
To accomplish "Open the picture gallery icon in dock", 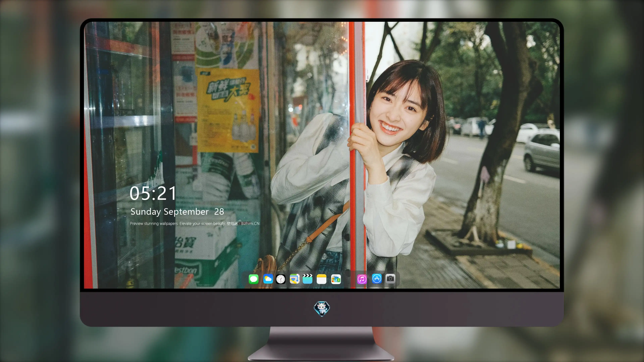I will [x=336, y=279].
